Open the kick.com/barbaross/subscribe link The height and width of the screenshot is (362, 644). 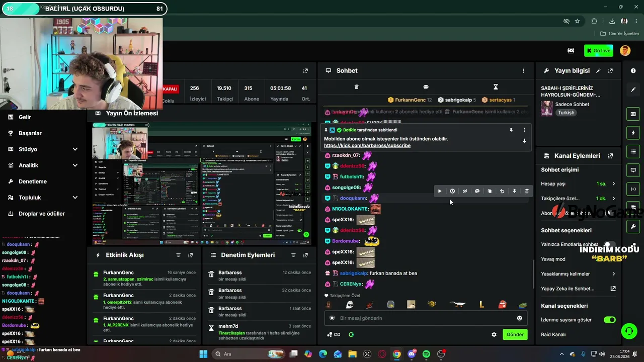pos(367,146)
